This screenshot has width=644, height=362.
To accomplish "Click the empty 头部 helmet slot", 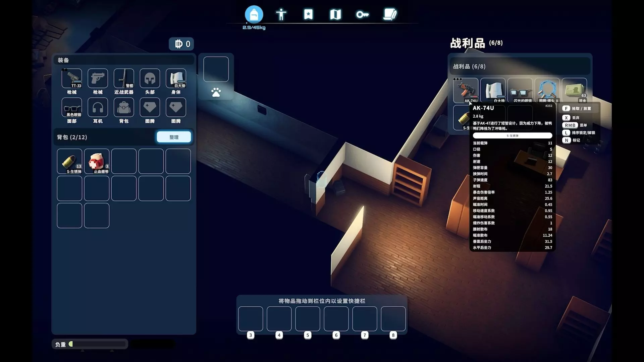I will [150, 79].
